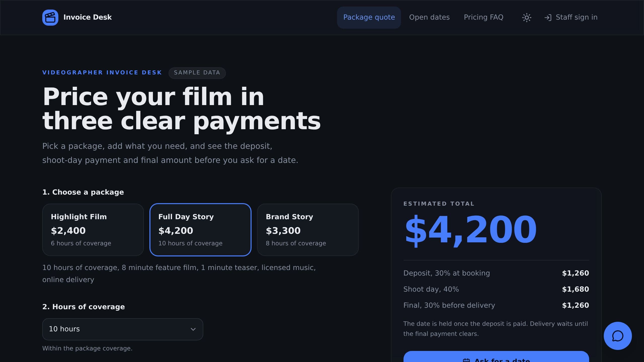Click the ESTIMATED TOTAL label
Viewport: 644px width, 362px height.
(x=439, y=204)
